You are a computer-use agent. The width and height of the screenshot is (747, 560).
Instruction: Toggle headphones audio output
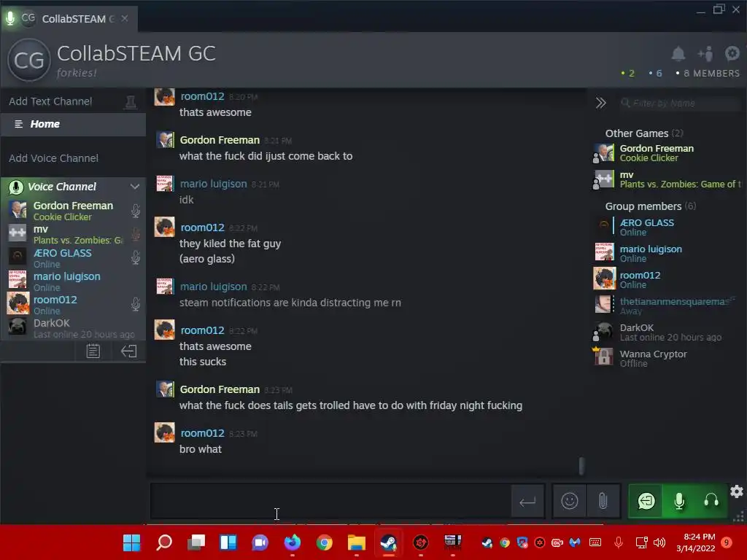point(711,501)
